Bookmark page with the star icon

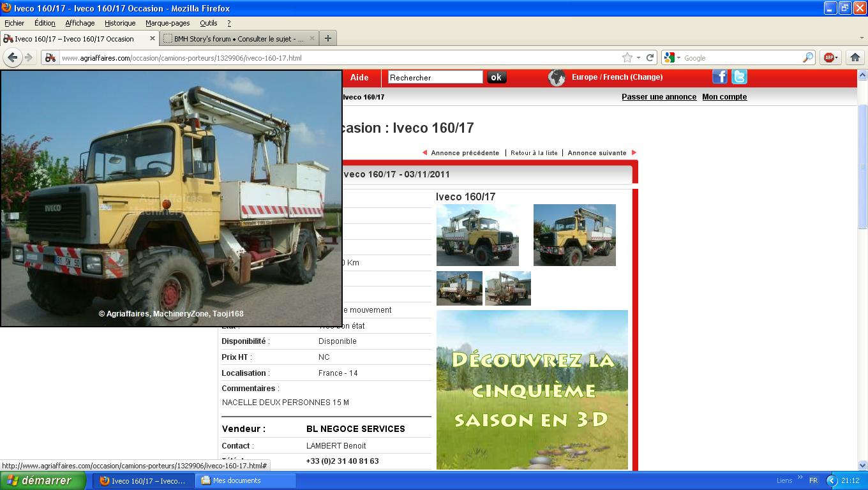coord(627,57)
